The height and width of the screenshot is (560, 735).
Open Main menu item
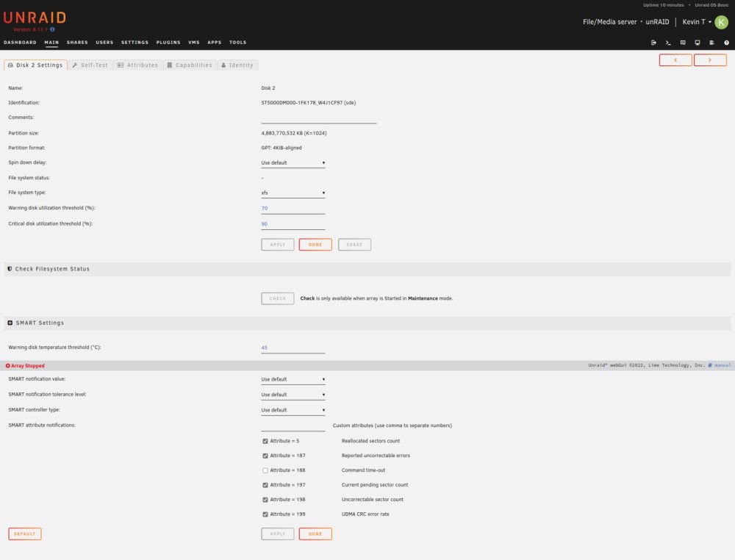[51, 43]
